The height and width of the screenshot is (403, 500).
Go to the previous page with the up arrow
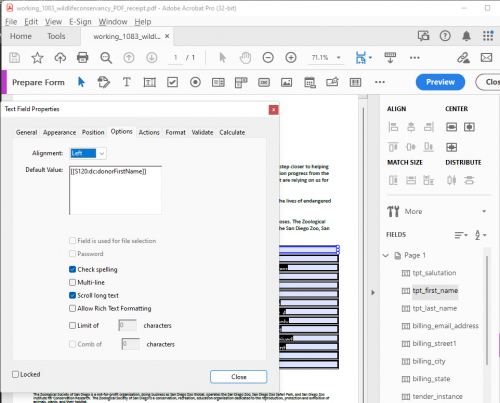click(x=129, y=58)
